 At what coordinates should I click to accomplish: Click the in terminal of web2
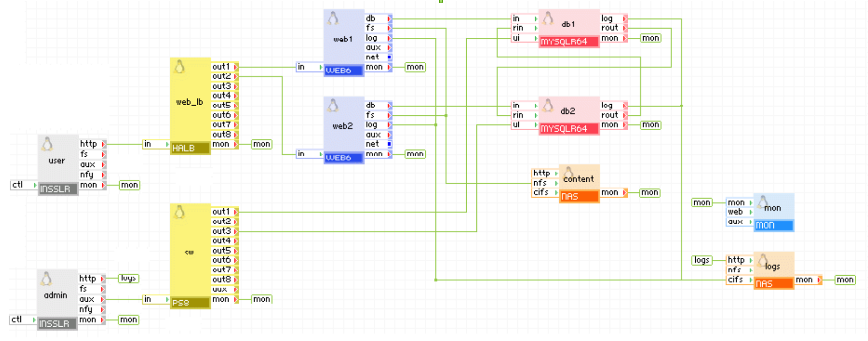pos(310,154)
